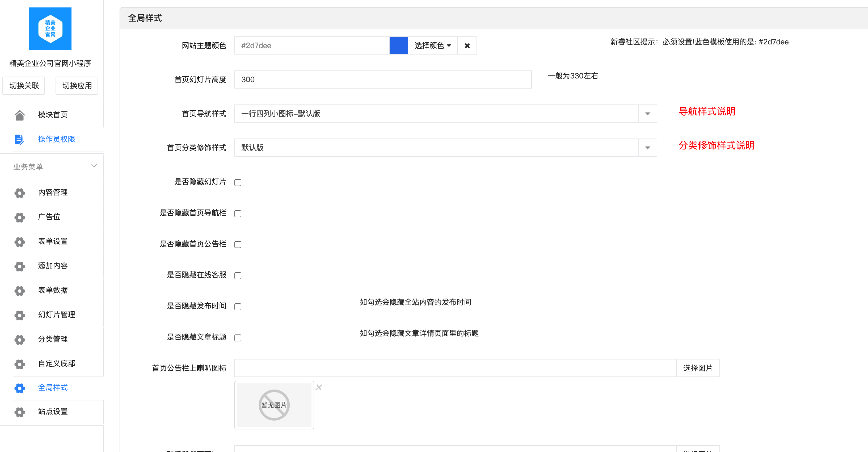Click the 首页公告栏上喇叭图标 path field
The width and height of the screenshot is (868, 452).
click(x=455, y=368)
